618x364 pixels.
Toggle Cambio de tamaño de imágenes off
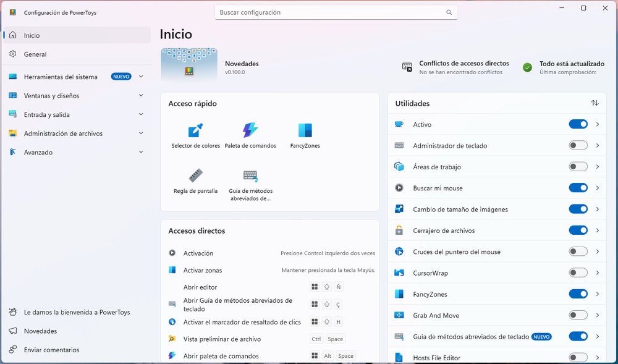point(578,209)
